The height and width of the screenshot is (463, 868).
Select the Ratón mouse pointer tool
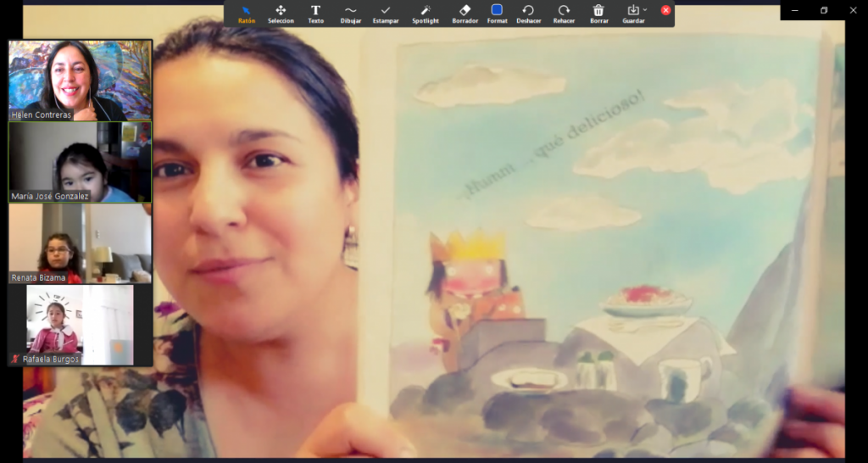pyautogui.click(x=247, y=14)
